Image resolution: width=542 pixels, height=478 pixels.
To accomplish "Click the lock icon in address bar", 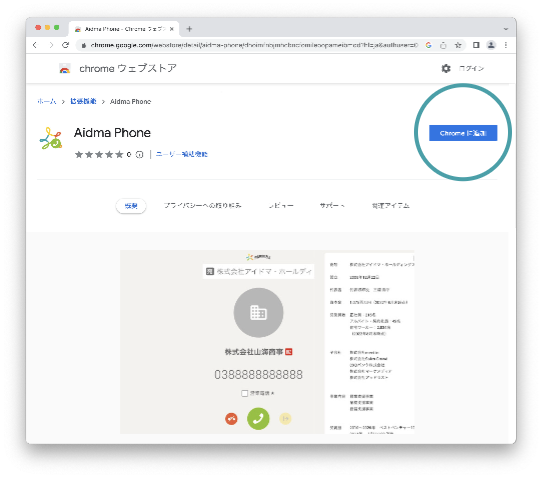I will [x=83, y=45].
